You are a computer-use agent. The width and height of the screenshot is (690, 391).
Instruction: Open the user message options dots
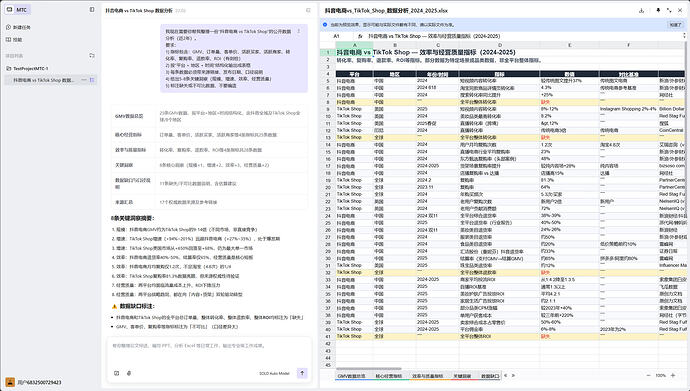tap(299, 31)
